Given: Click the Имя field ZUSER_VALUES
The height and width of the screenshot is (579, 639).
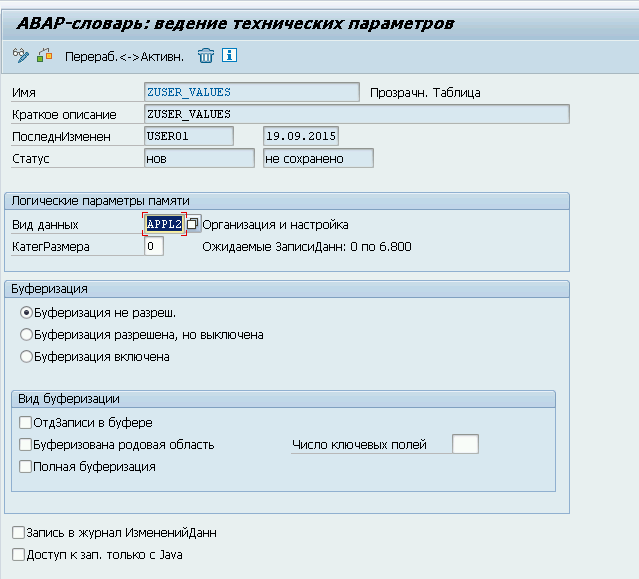Looking at the screenshot, I should coord(252,92).
